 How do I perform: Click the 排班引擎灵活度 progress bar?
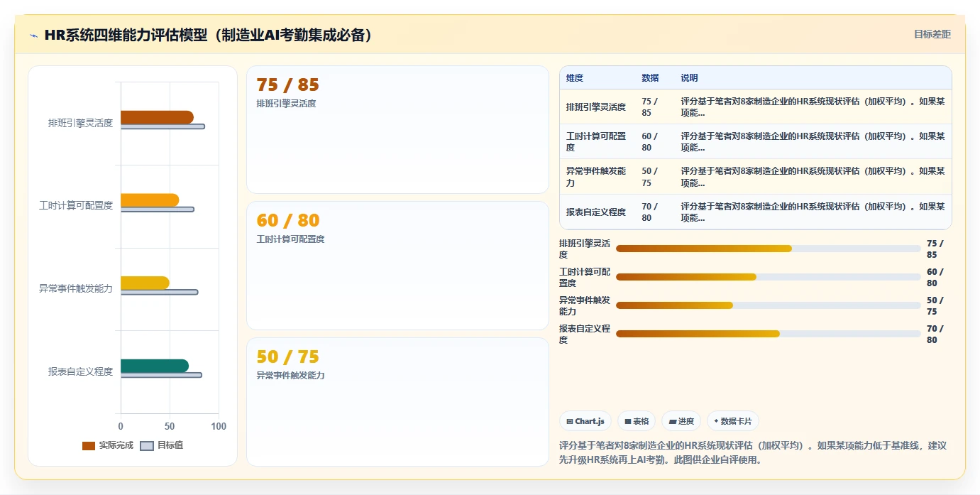(769, 249)
